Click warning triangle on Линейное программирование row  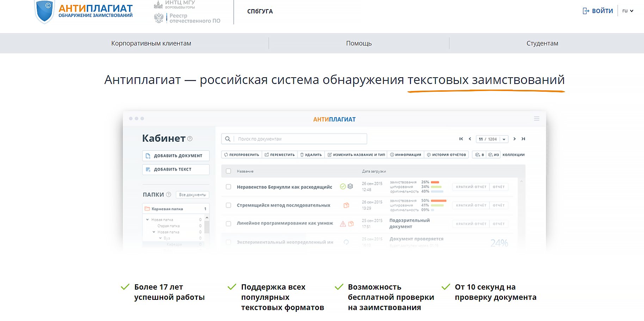point(343,224)
